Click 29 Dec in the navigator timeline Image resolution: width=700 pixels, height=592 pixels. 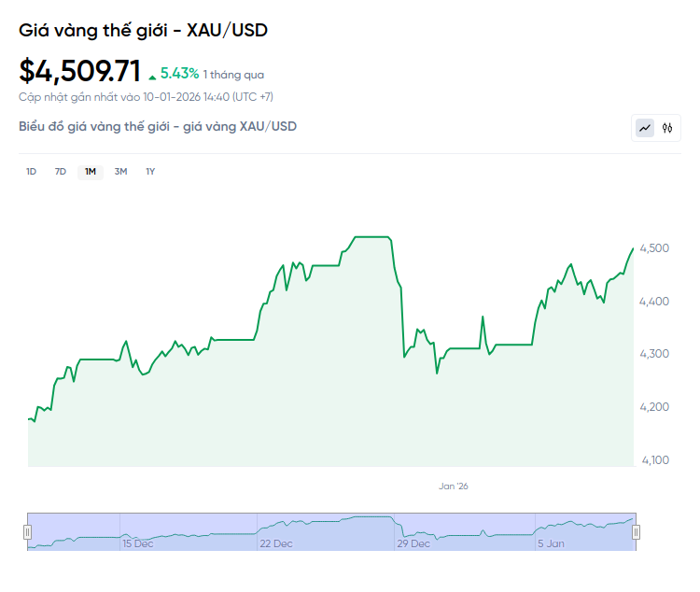413,543
